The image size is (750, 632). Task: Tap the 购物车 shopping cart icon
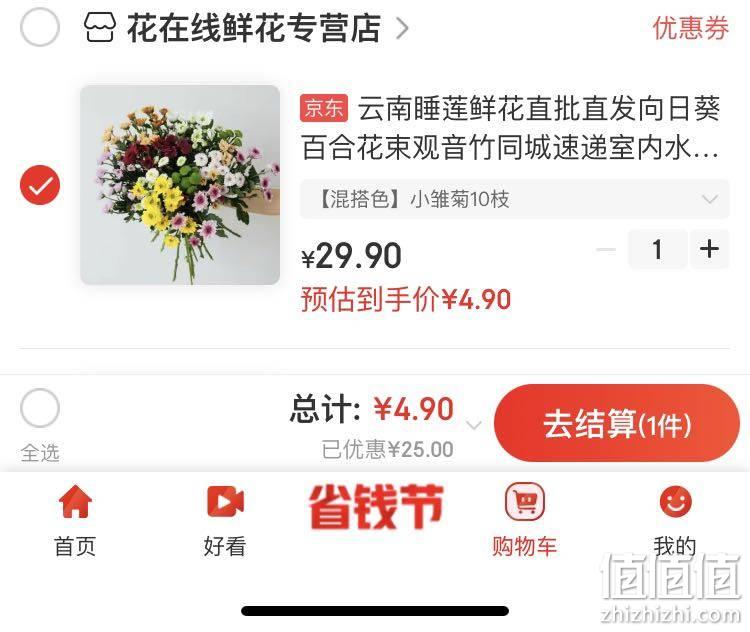(525, 501)
